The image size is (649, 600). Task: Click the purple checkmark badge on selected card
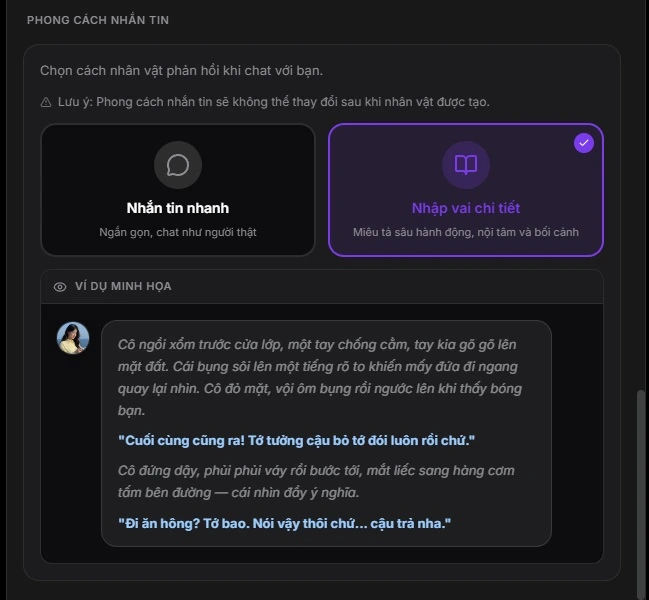[x=584, y=143]
